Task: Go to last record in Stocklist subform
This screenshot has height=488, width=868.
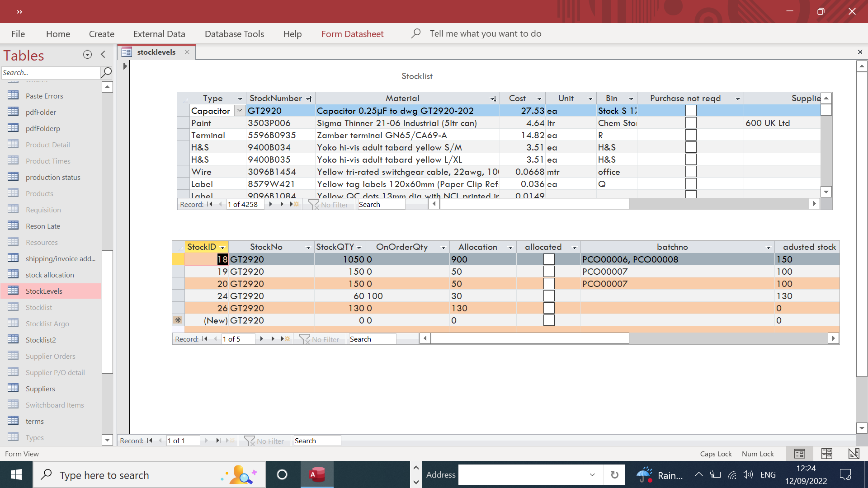Action: [283, 204]
